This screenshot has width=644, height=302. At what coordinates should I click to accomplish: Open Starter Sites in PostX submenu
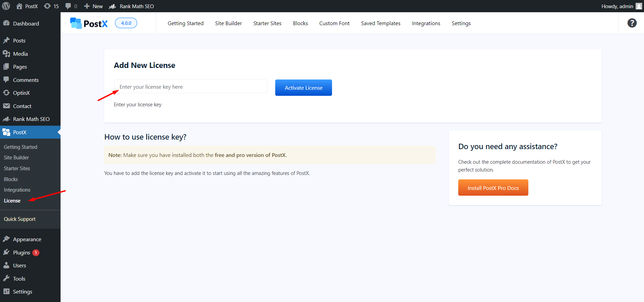coord(17,168)
